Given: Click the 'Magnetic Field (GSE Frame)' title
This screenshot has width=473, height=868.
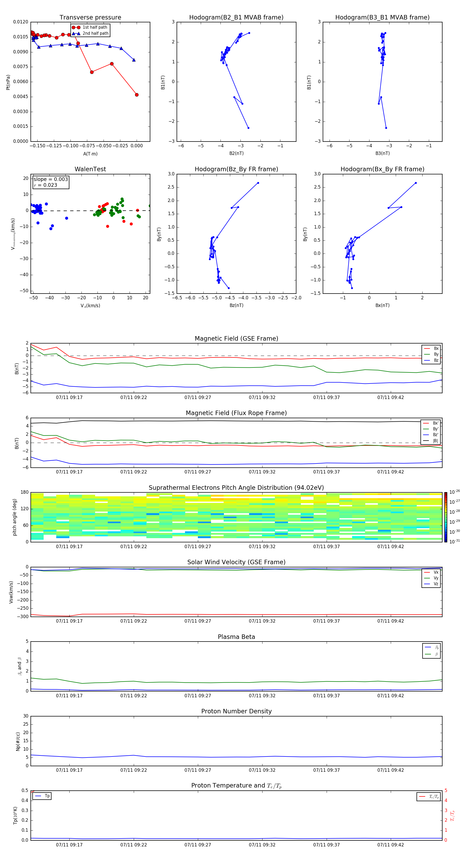Looking at the screenshot, I should tap(236, 339).
